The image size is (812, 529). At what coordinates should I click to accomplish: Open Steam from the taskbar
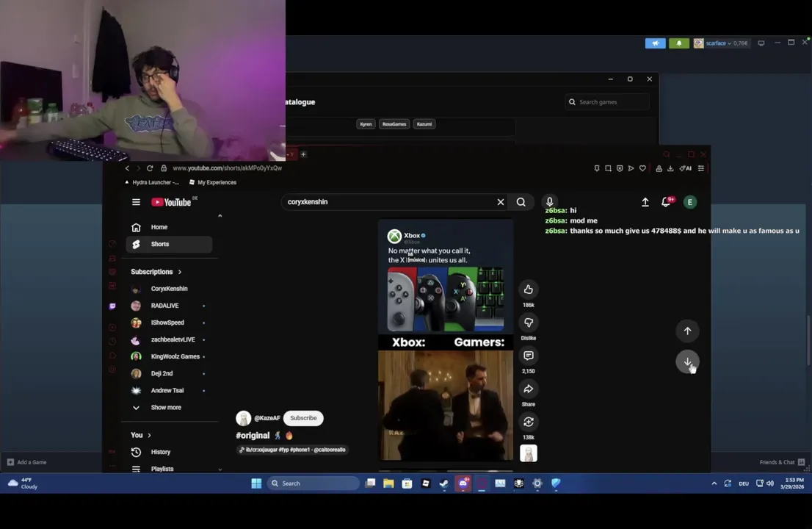443,483
